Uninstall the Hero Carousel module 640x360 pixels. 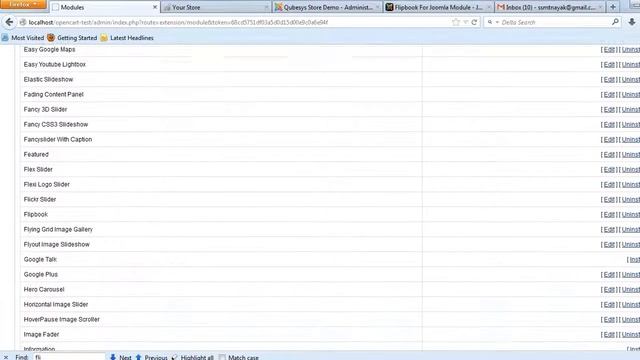tap(631, 289)
